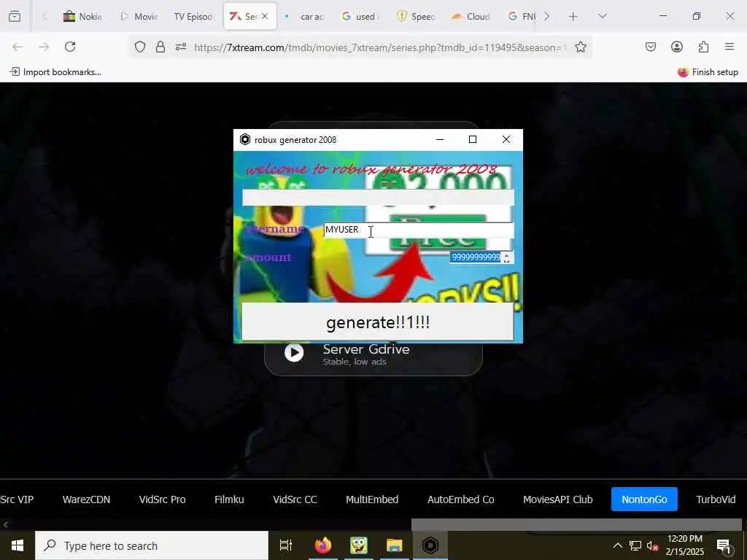Bookmark this page with the star
This screenshot has width=747, height=560.
tap(580, 47)
